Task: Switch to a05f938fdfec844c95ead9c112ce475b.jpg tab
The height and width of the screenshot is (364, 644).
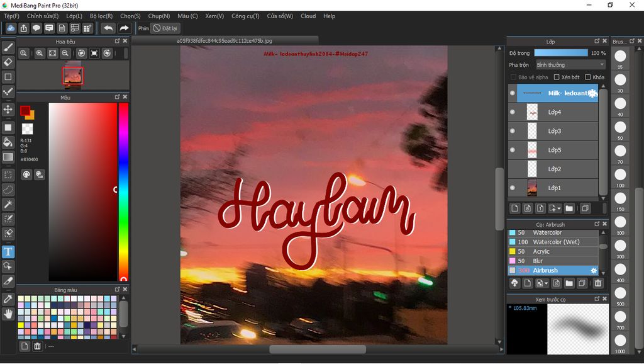Action: pyautogui.click(x=225, y=41)
